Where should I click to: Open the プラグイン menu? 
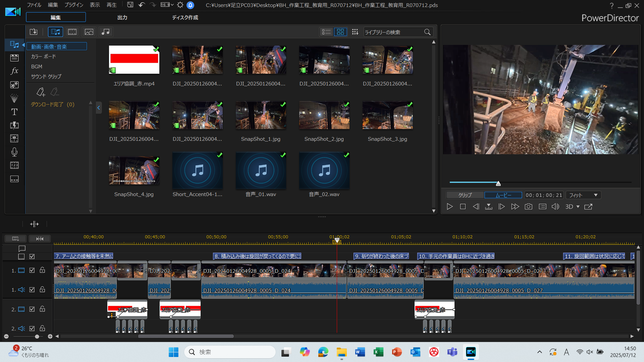click(74, 5)
